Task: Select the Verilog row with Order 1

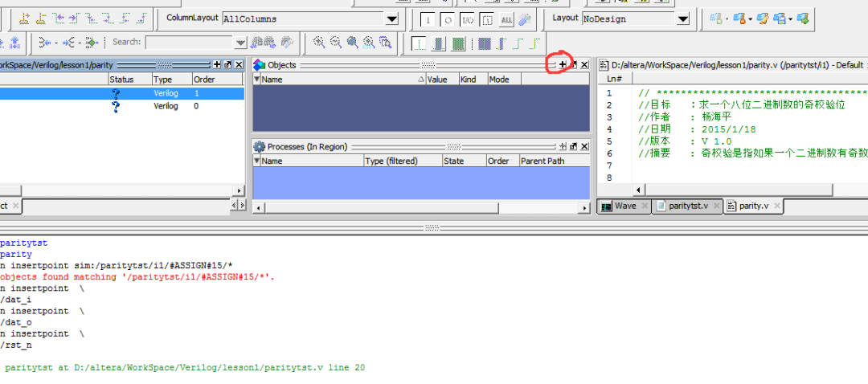Action: coord(122,93)
